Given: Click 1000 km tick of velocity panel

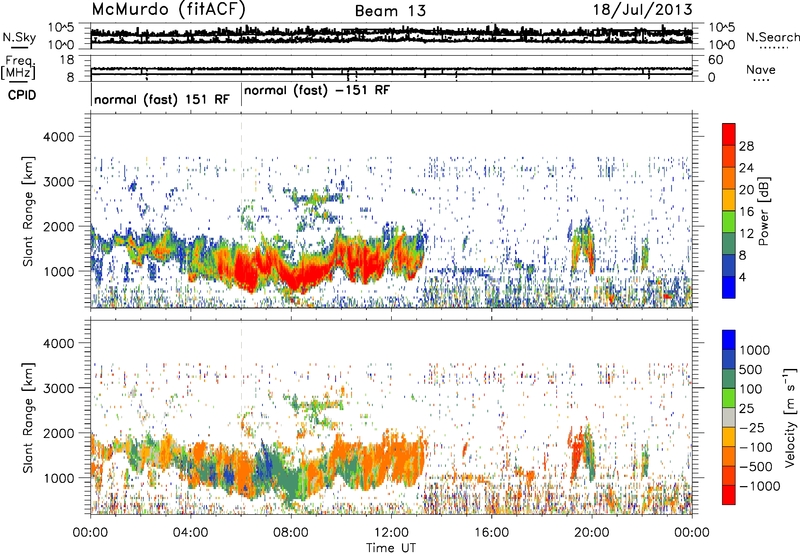Looking at the screenshot, I should pos(59,478).
